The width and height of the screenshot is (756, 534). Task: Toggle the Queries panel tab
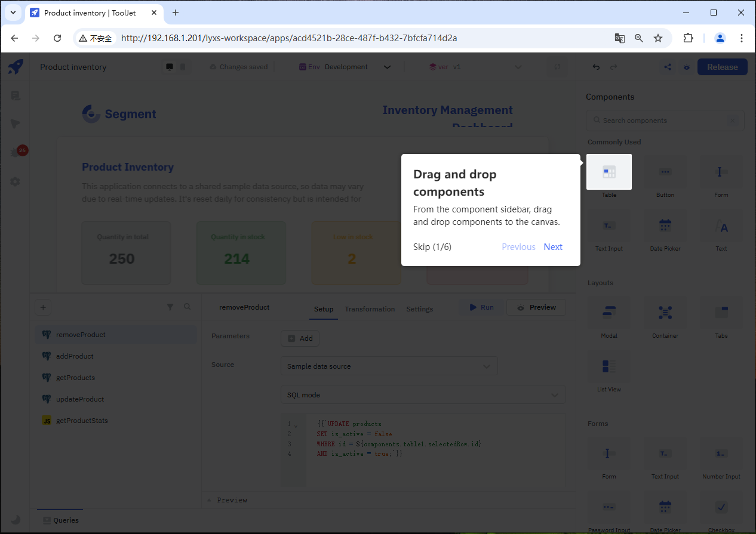pos(60,520)
